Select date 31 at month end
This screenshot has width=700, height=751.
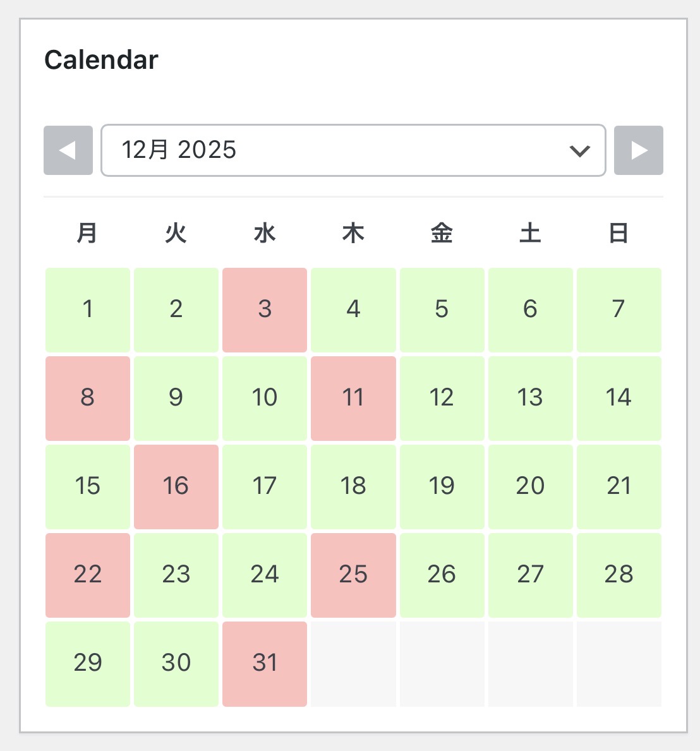pos(264,663)
